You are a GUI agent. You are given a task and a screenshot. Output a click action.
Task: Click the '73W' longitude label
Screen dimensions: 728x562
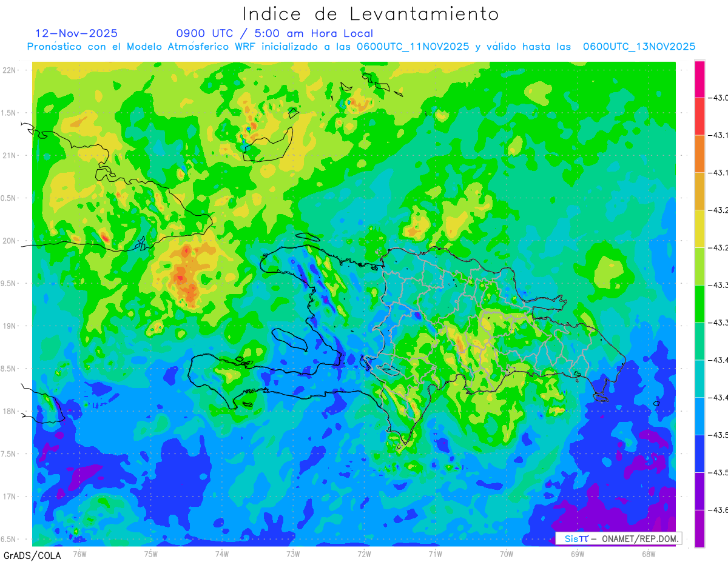[293, 554]
